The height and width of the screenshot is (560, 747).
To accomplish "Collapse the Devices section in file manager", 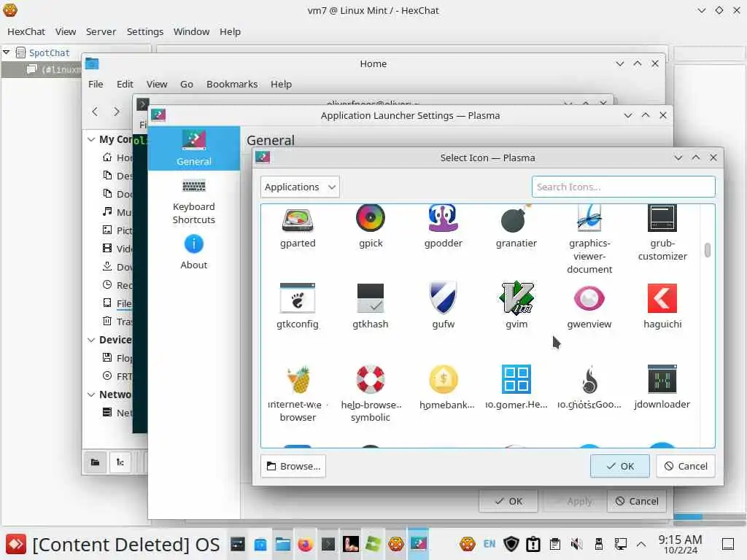I will click(x=91, y=340).
